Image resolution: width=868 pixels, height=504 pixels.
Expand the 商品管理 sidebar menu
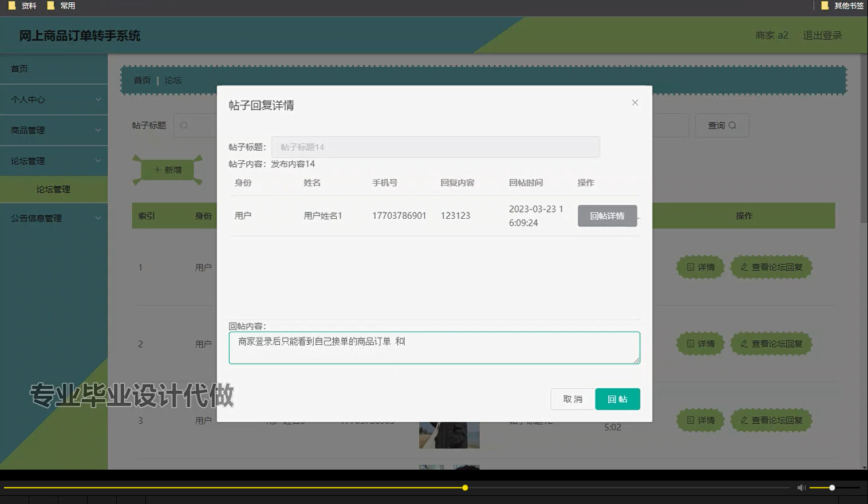[x=54, y=130]
